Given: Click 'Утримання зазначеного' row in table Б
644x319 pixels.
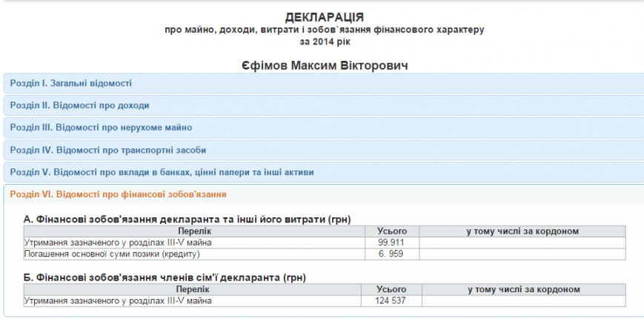Looking at the screenshot, I should pos(325,301).
